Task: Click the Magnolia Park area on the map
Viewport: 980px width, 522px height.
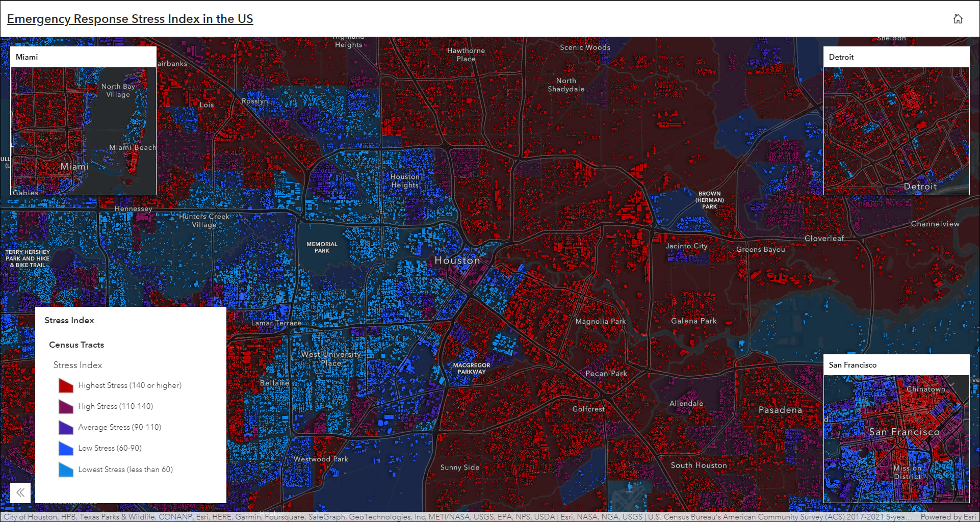Action: tap(601, 321)
